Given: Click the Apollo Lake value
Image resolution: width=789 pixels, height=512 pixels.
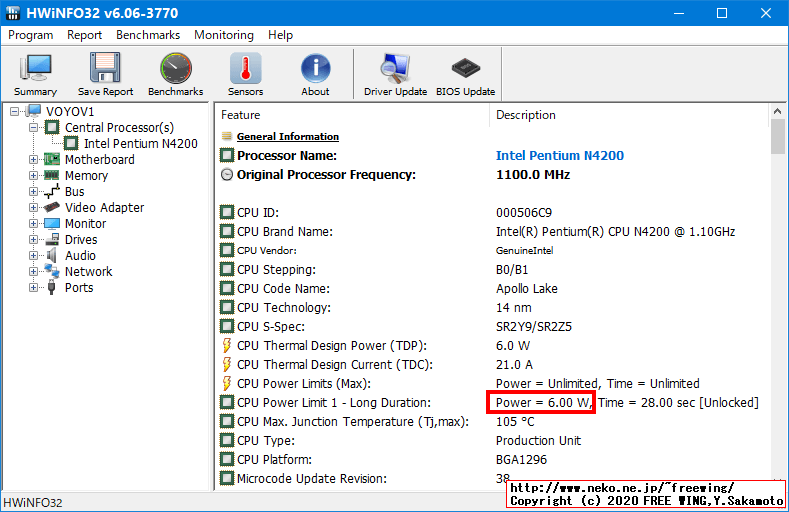Looking at the screenshot, I should coord(527,289).
